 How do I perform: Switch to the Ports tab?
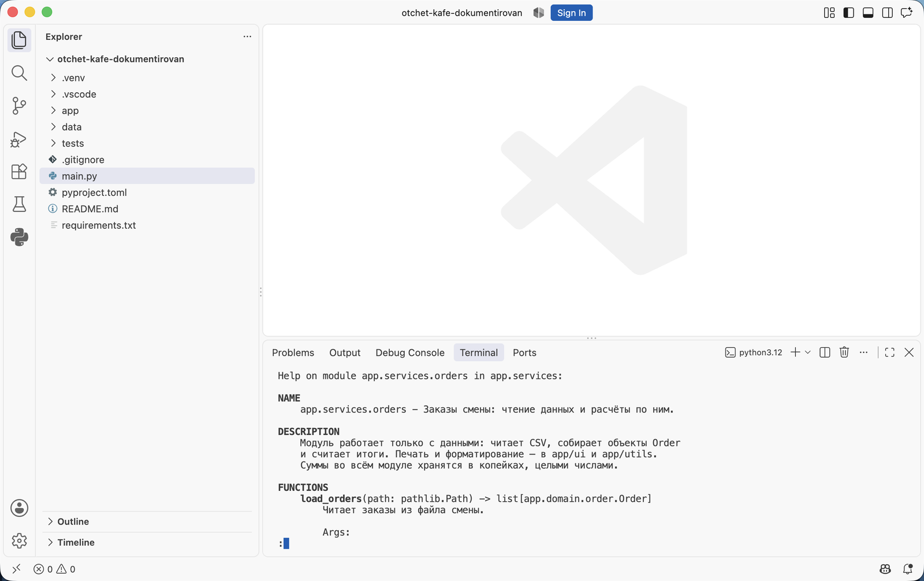click(x=524, y=352)
